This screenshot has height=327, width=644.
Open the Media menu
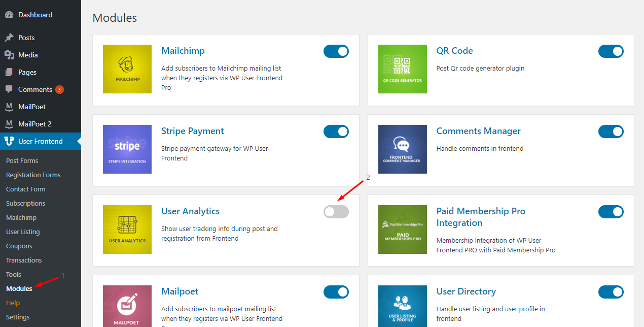(x=41, y=55)
